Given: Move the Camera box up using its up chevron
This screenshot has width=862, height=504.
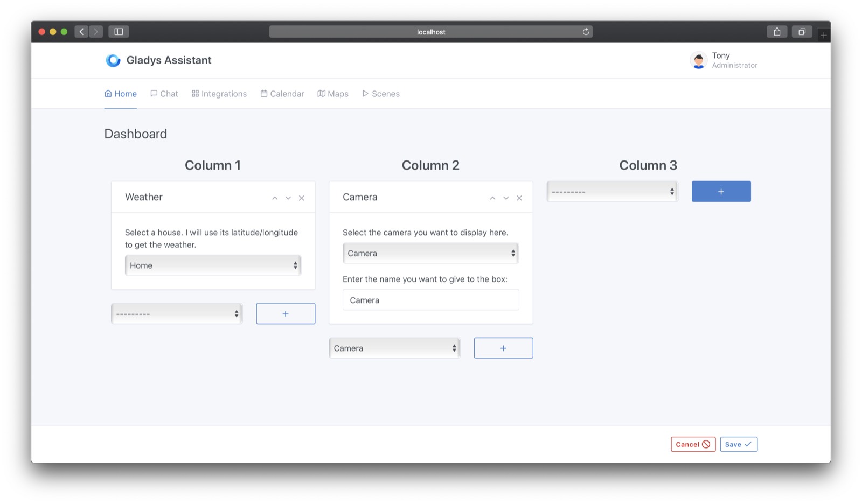Looking at the screenshot, I should tap(492, 198).
